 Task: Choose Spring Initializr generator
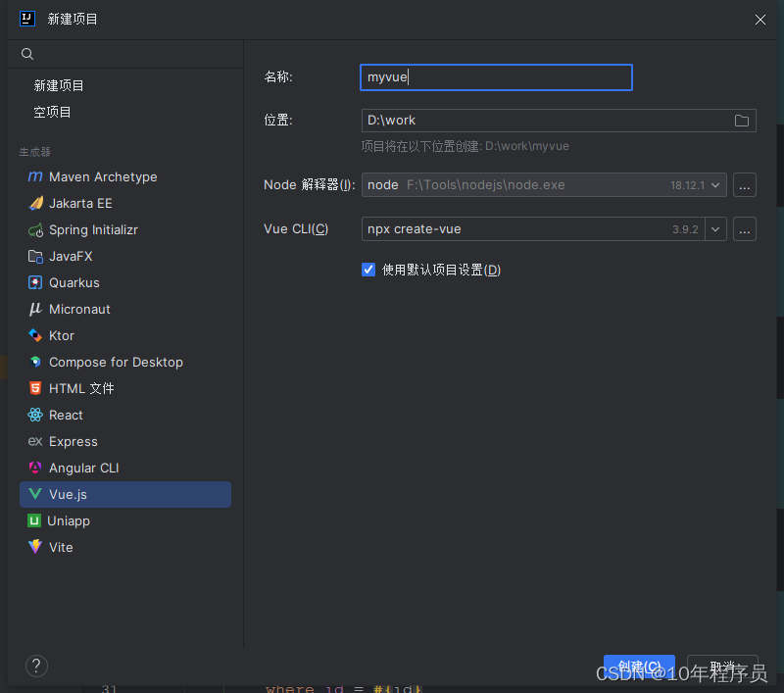click(x=125, y=230)
